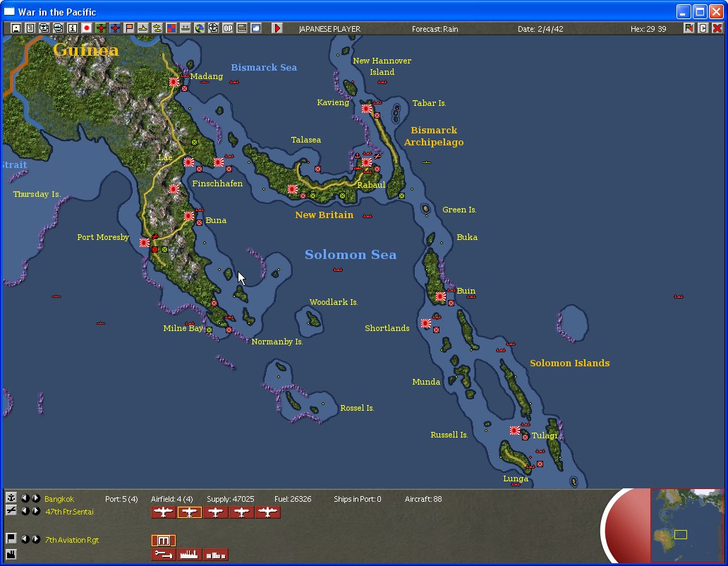Screen dimensions: 728x566
Task: Click the ship marker in the Solomon Sea
Action: coord(337,270)
